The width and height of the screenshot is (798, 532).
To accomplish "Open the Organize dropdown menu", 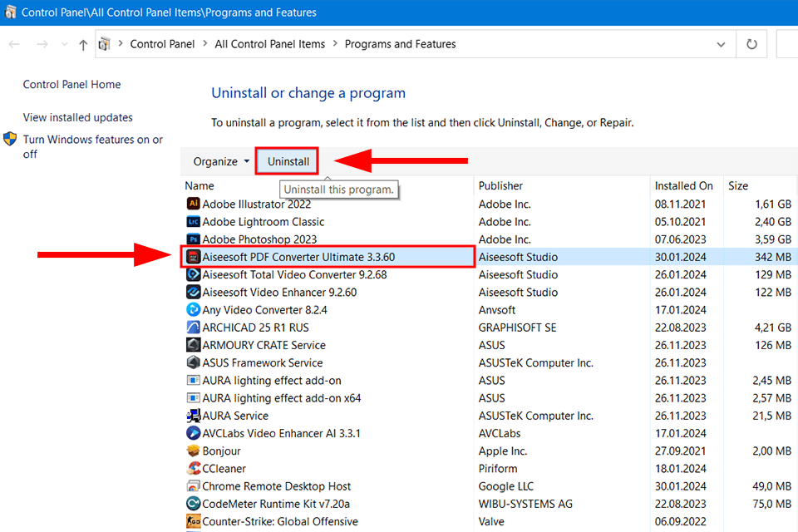I will (x=221, y=161).
